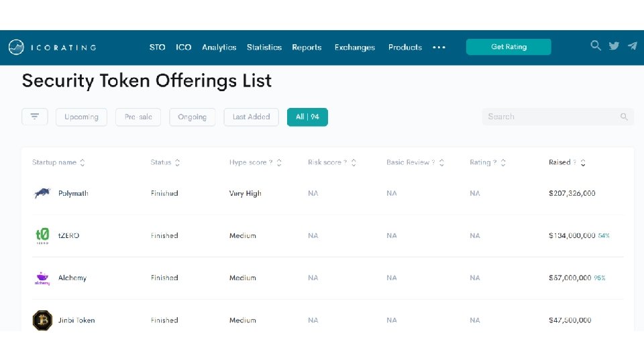The image size is (644, 362).
Task: Open the search magnifier in header
Action: [x=595, y=46]
